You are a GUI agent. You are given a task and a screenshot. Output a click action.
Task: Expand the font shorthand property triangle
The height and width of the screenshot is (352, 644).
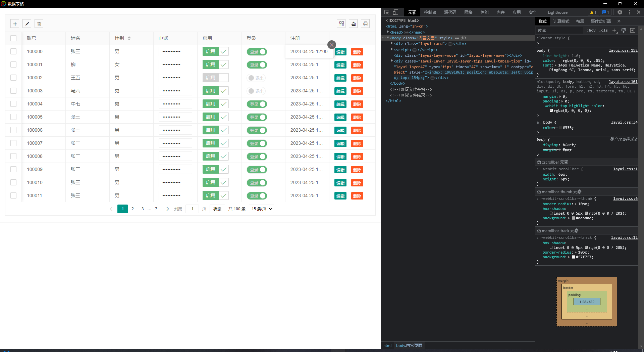point(555,65)
